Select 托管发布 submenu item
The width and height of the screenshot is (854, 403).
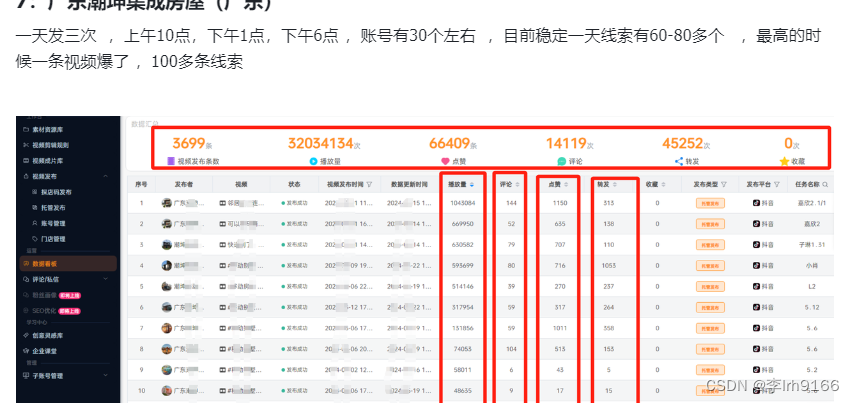pyautogui.click(x=53, y=207)
